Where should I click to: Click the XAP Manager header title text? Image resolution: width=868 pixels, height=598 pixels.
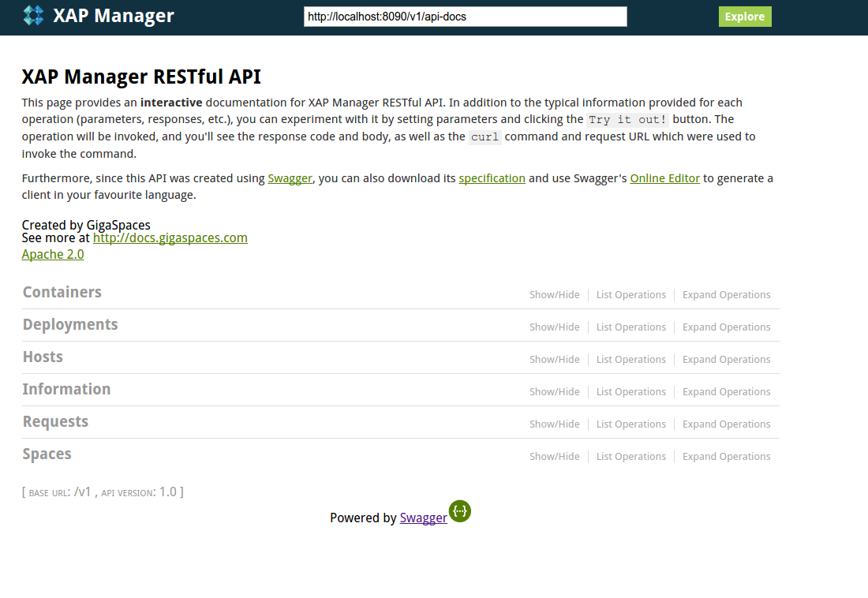pos(114,16)
